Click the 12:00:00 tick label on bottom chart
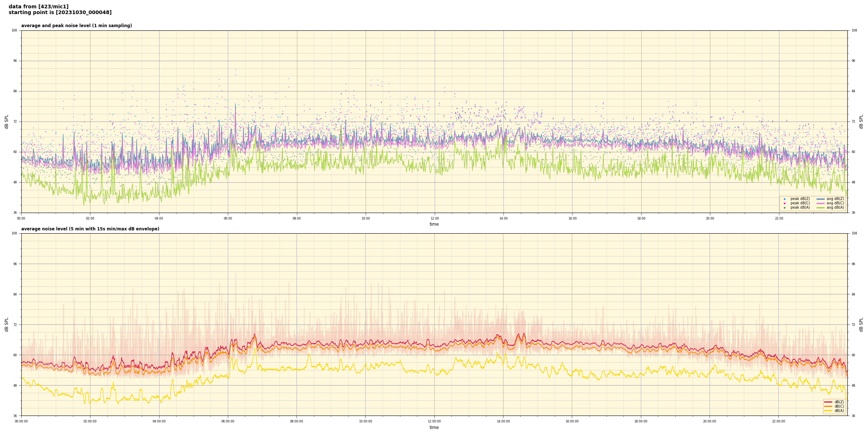868x434 pixels. coord(434,421)
